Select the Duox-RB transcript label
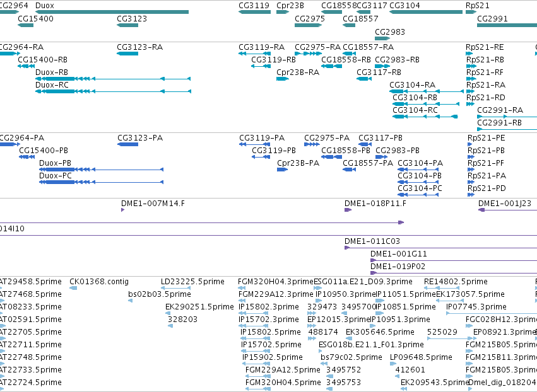The height and width of the screenshot is (392, 537). point(52,72)
